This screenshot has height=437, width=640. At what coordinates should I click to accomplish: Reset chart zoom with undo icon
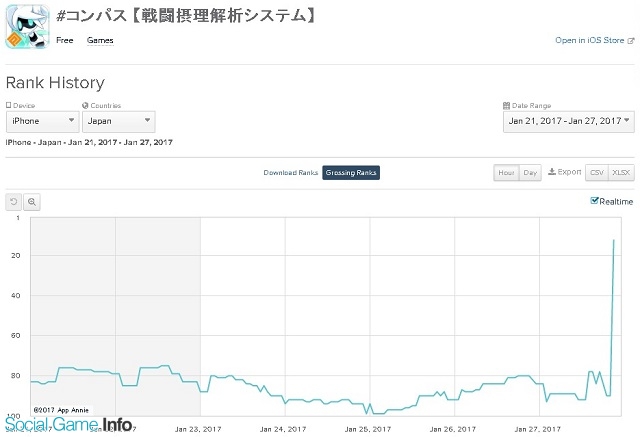point(15,201)
